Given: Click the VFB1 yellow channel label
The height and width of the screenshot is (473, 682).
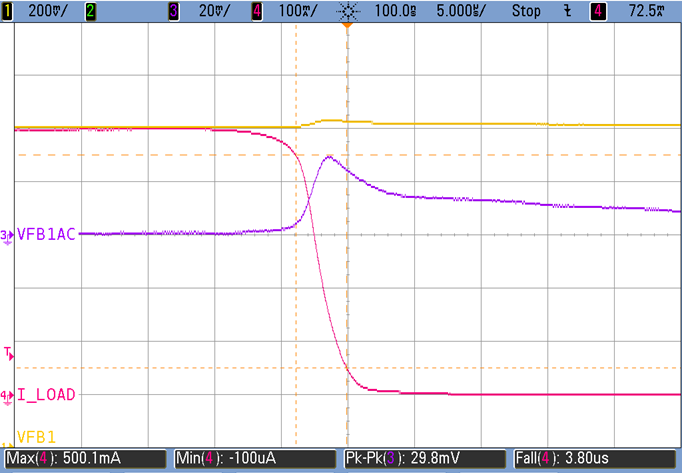Looking at the screenshot, I should (x=37, y=437).
